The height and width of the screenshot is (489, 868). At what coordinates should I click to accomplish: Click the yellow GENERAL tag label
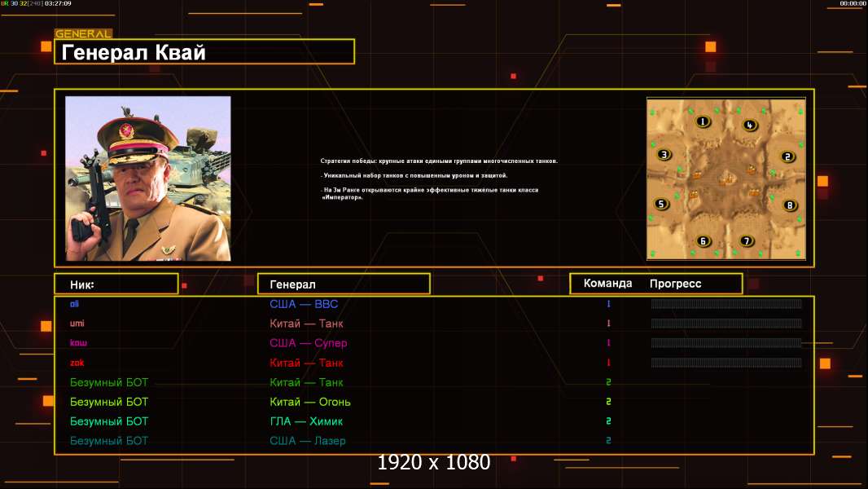point(83,33)
